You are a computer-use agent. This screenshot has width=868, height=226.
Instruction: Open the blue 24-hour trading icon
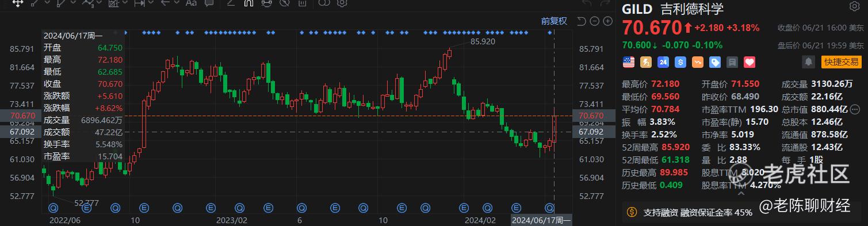[x=663, y=61]
